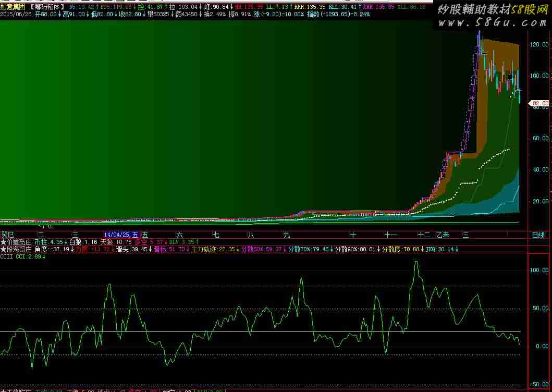Click the 82.80 current price marker
Viewport: 552px width, 392px height.
[x=539, y=103]
